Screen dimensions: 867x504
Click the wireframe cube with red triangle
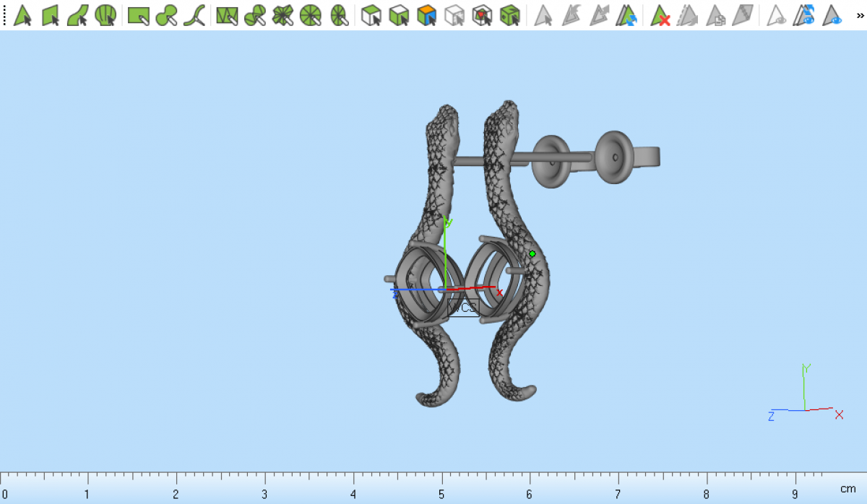point(482,15)
